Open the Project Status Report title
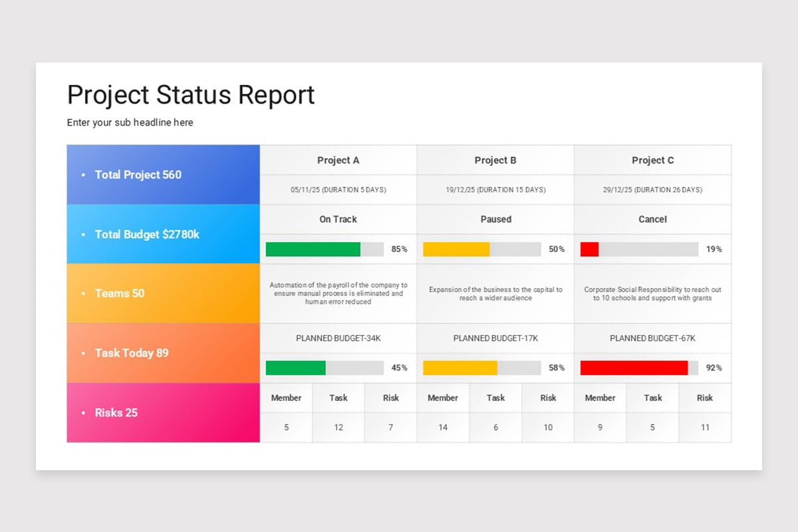Screen dimensions: 798x532 tap(190, 95)
